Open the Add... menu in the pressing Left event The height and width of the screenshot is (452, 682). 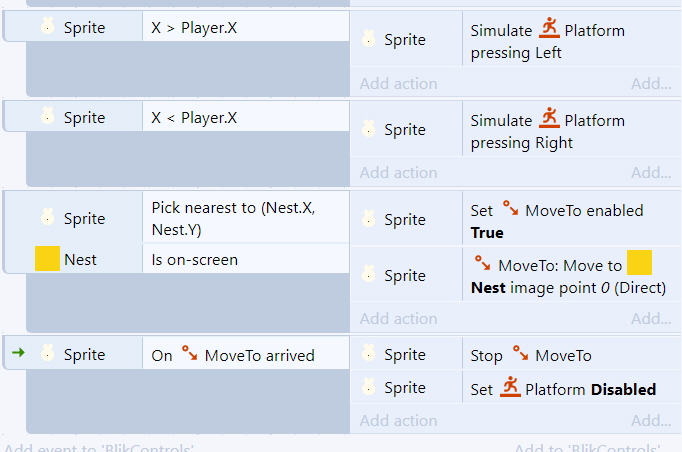(x=651, y=84)
